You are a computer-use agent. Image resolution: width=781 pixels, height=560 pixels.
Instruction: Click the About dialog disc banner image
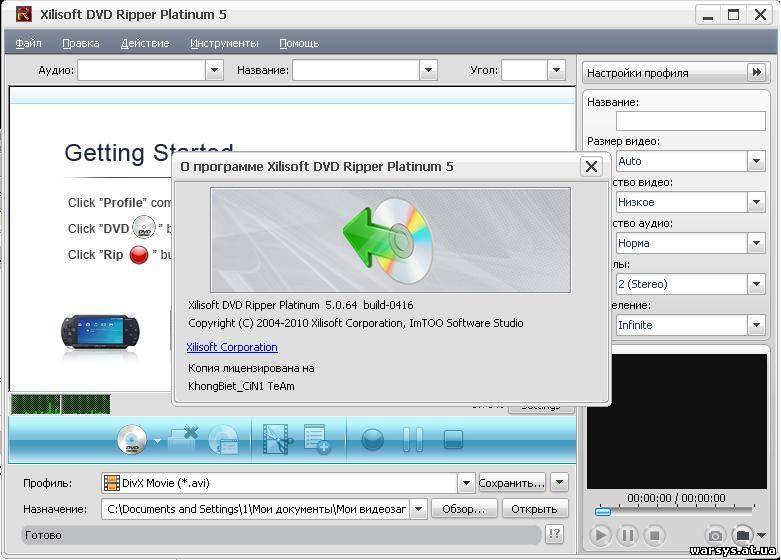pyautogui.click(x=390, y=240)
